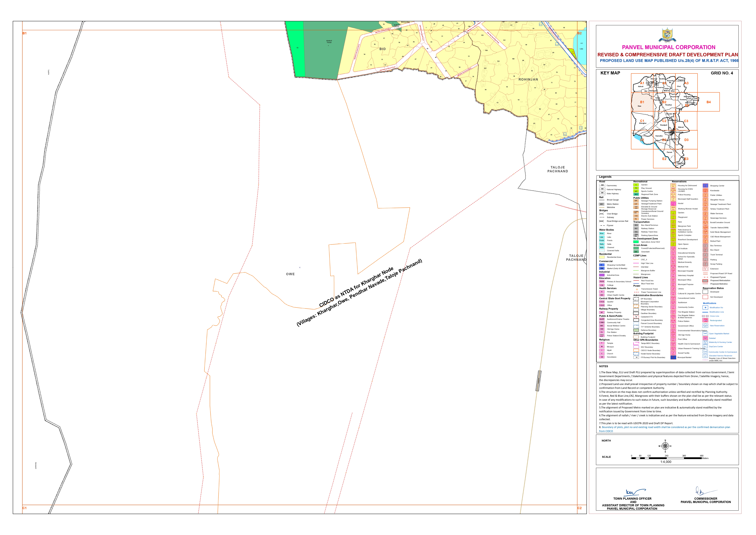Click the 'NOTES' heading

point(604,366)
